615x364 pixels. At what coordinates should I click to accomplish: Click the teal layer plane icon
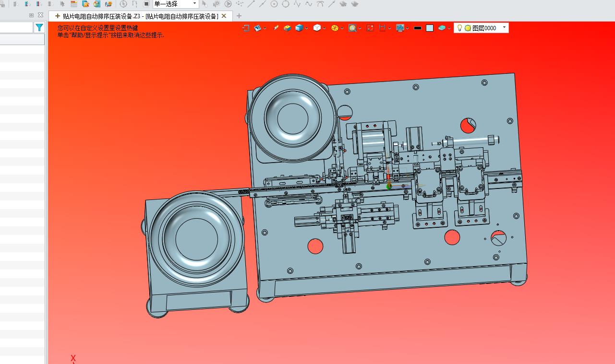pyautogui.click(x=442, y=28)
